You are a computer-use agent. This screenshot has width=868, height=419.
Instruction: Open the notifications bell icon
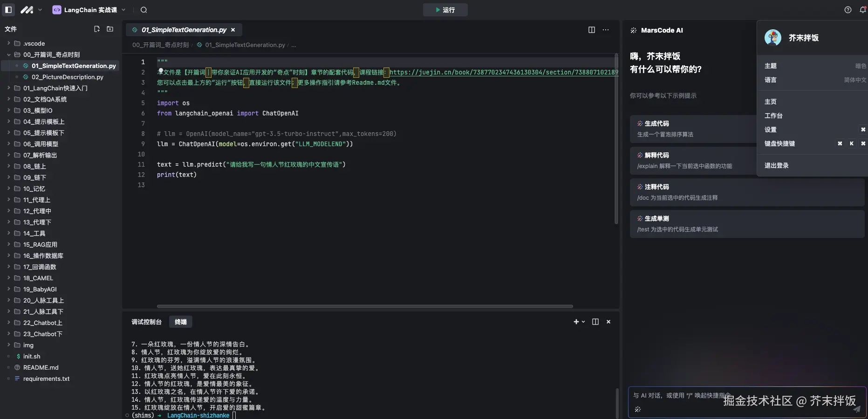click(x=862, y=10)
